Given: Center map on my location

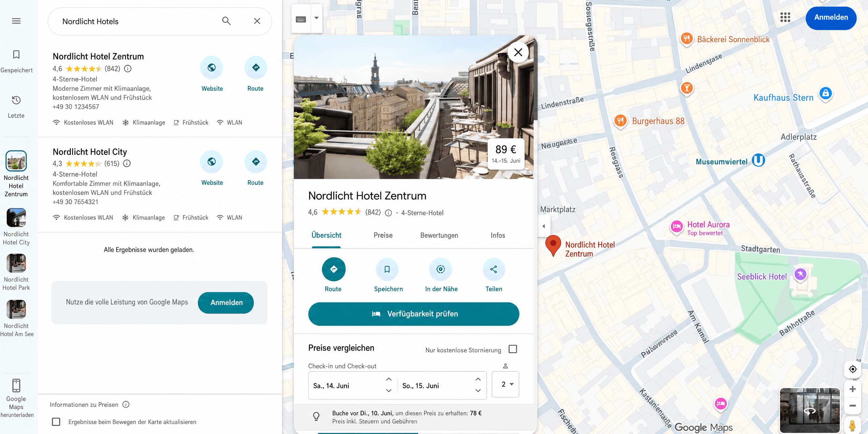Looking at the screenshot, I should coord(853,369).
